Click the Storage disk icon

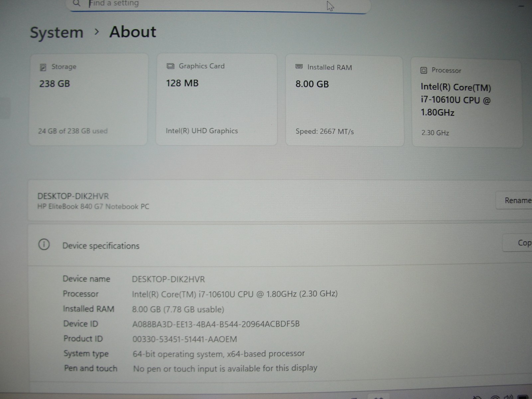point(43,67)
